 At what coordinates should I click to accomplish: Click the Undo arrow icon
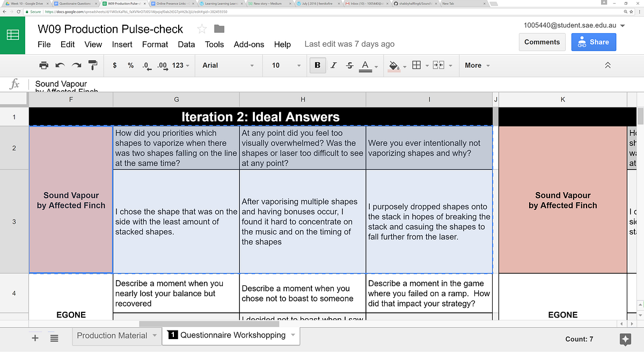[60, 65]
